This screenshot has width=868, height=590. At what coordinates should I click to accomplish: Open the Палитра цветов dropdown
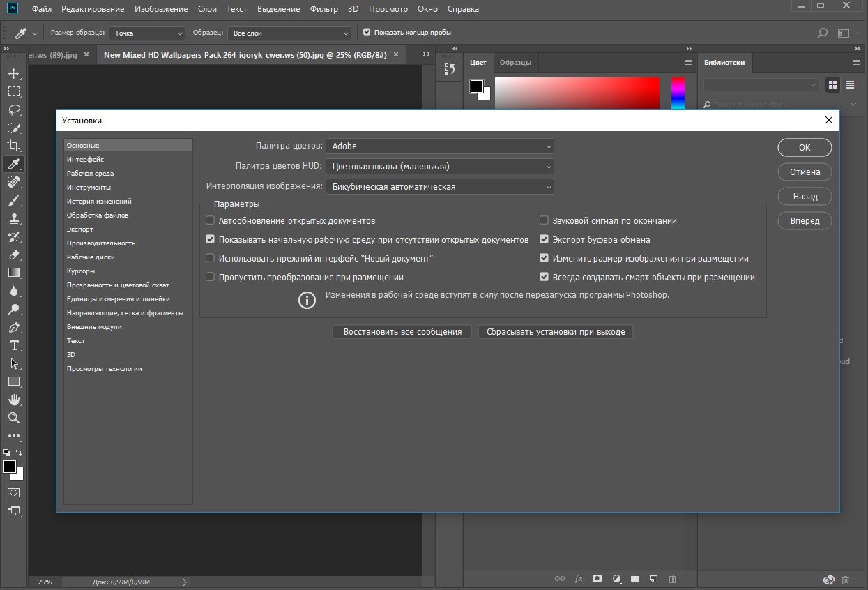coord(439,146)
